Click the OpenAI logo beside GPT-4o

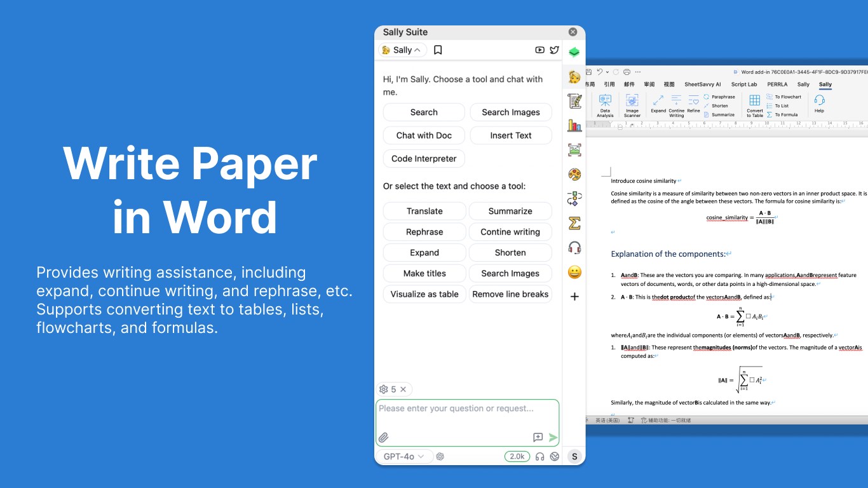coord(440,456)
